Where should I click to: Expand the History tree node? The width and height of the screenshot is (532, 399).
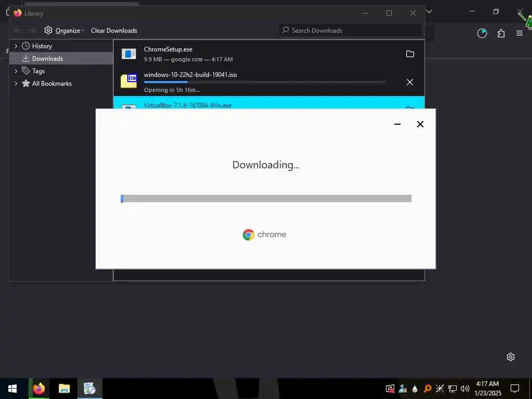point(16,46)
